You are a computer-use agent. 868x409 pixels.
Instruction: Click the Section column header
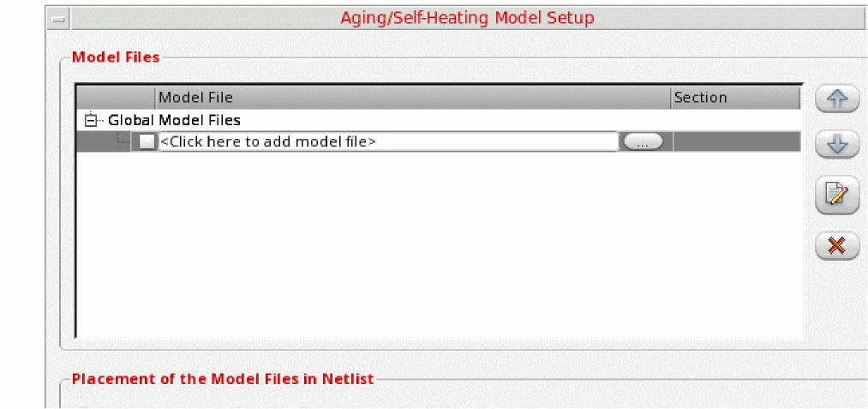point(734,98)
